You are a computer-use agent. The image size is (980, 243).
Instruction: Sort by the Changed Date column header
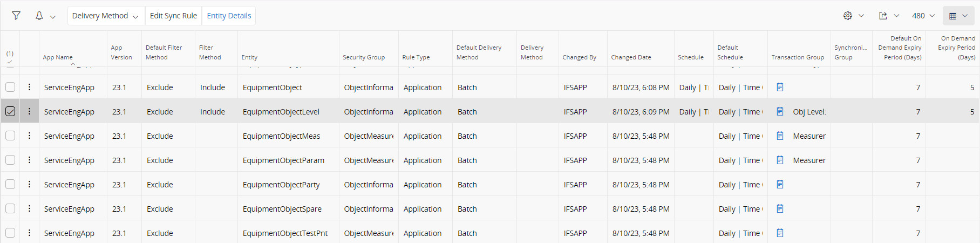631,57
